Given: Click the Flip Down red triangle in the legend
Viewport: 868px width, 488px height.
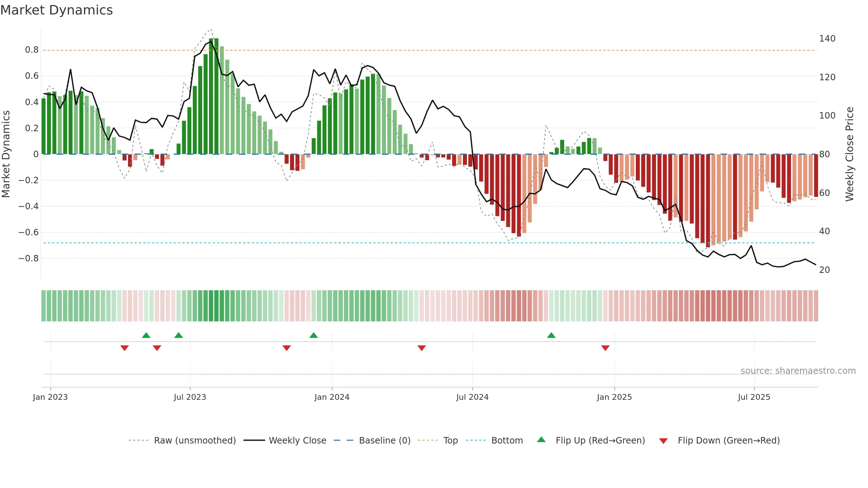Looking at the screenshot, I should 663,441.
